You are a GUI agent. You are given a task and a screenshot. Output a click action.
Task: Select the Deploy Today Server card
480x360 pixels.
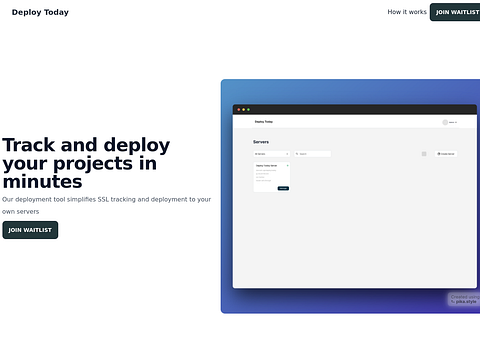(x=271, y=177)
